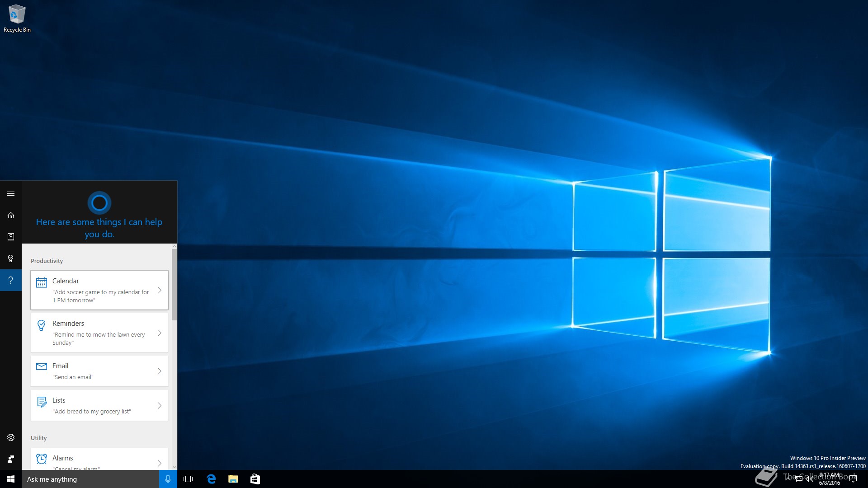Image resolution: width=868 pixels, height=488 pixels.
Task: Open the Alarms help card
Action: coord(99,459)
